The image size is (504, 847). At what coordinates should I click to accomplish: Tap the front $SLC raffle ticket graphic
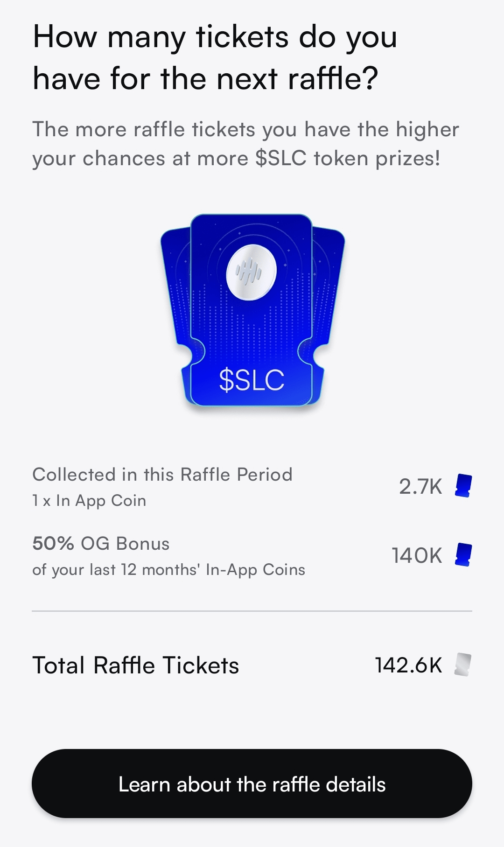(x=252, y=310)
